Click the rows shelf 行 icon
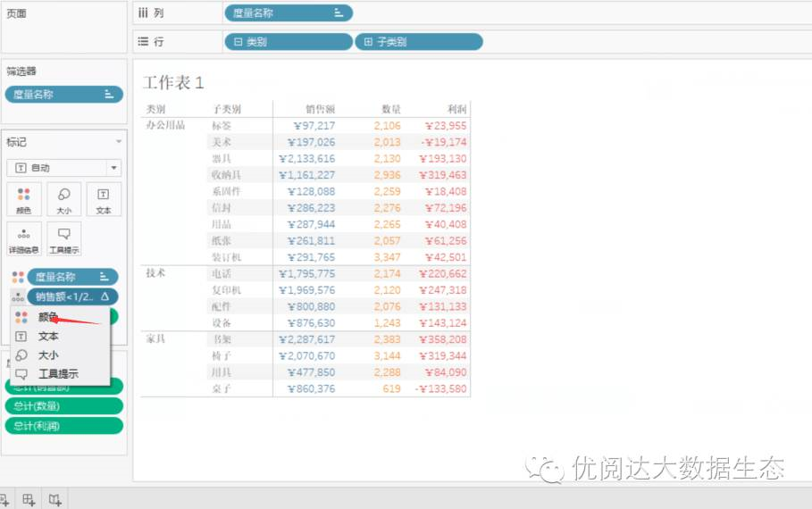The width and height of the screenshot is (812, 509). pyautogui.click(x=144, y=41)
